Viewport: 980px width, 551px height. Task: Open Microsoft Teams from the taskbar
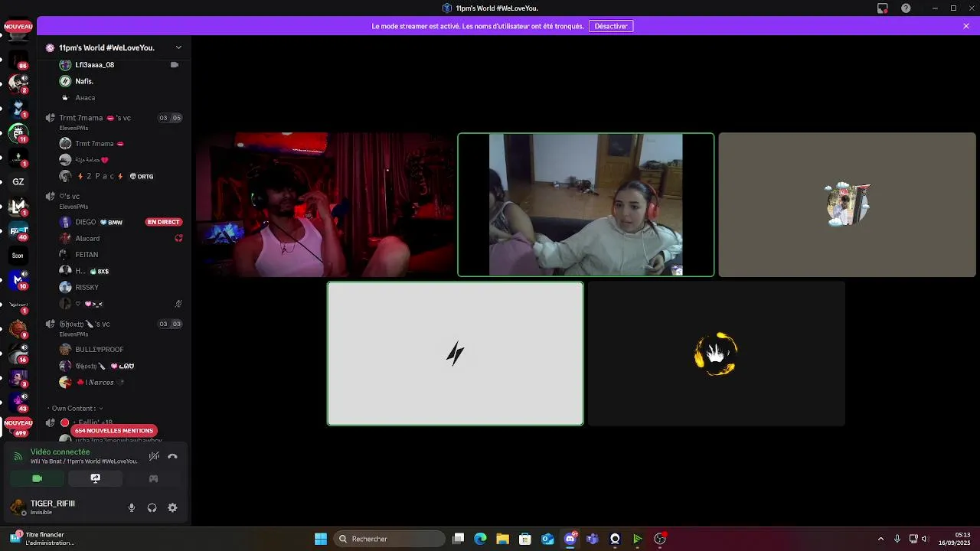(x=593, y=539)
